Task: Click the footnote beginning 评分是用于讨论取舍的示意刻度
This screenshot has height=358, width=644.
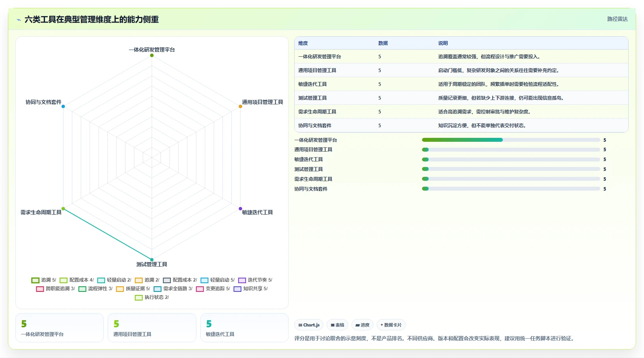Action: tap(435, 338)
